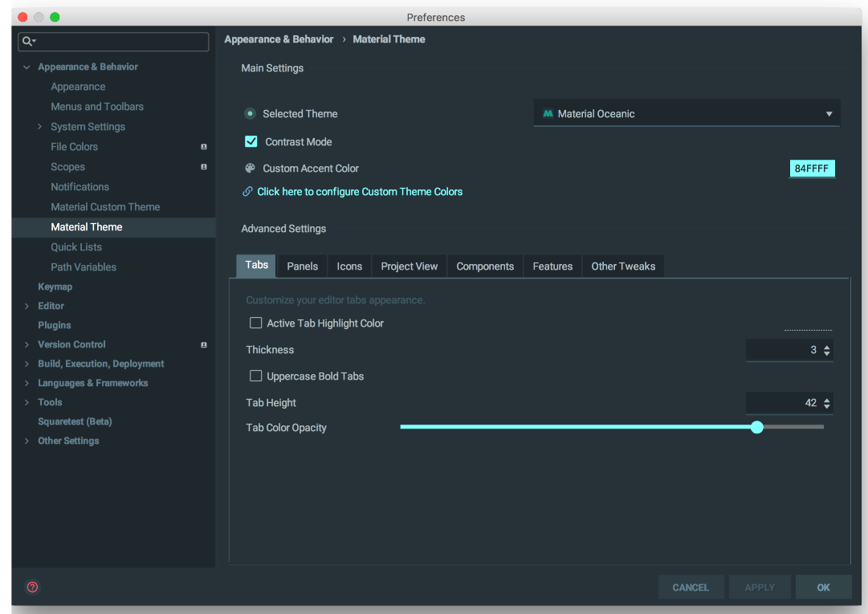This screenshot has height=614, width=868.
Task: Enable Uppercase Bold Tabs checkbox
Action: pyautogui.click(x=256, y=376)
